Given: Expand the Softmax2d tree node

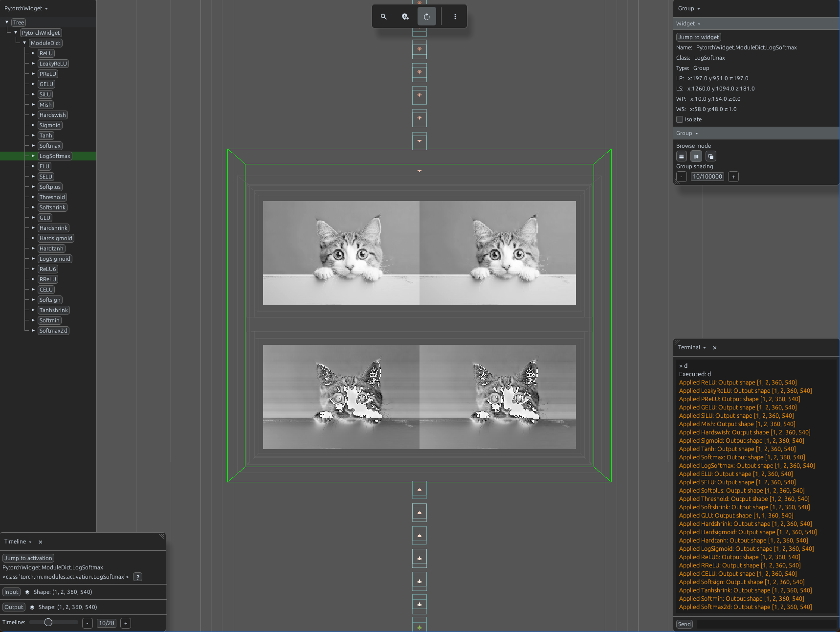Looking at the screenshot, I should pos(33,331).
